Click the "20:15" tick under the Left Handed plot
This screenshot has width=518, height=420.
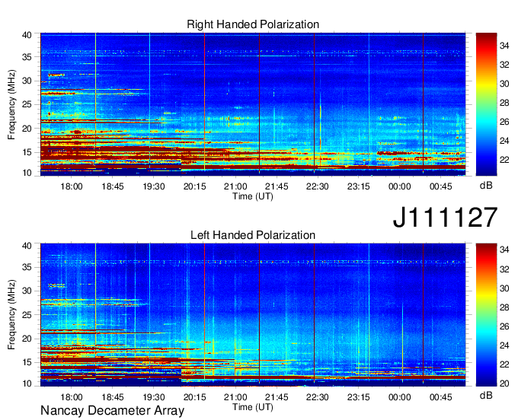194,397
